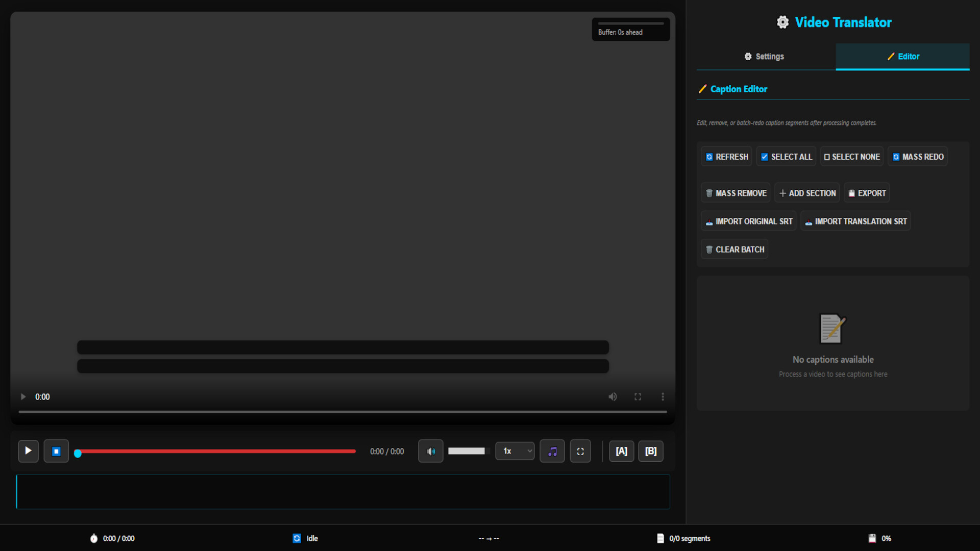Stop playback with the stop button

[56, 451]
